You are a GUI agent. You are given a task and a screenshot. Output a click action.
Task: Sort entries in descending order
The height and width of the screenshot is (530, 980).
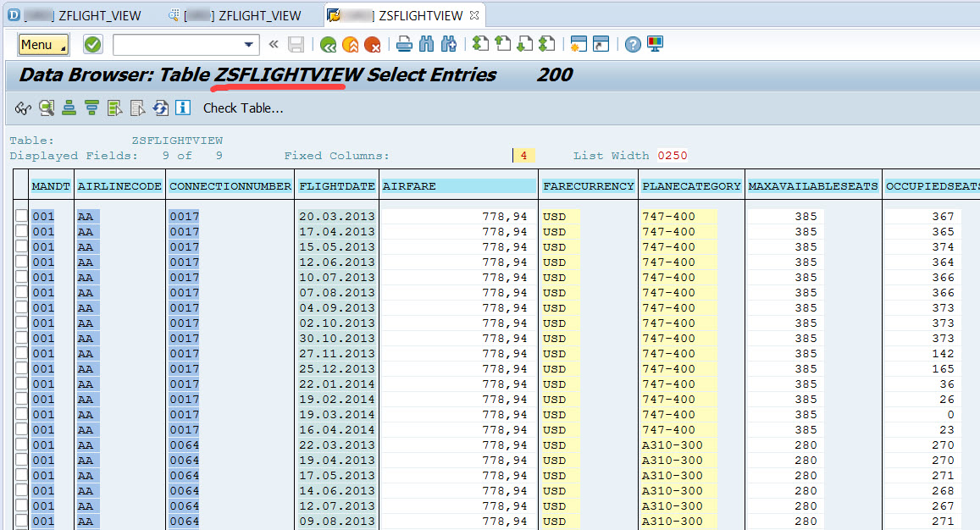(91, 108)
